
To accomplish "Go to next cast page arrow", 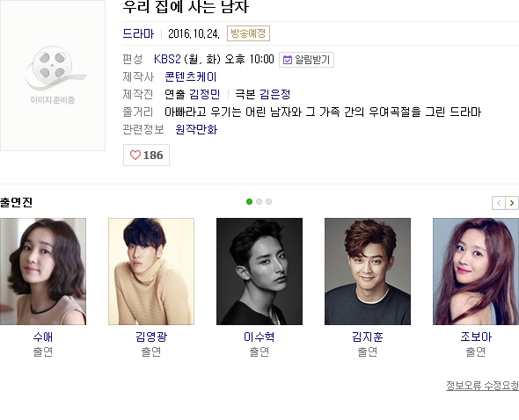I will coord(512,203).
